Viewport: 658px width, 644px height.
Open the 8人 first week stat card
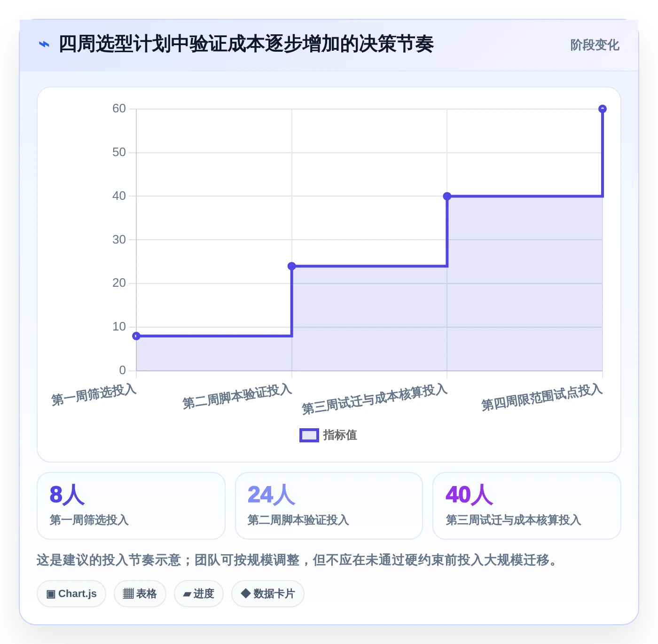point(131,506)
